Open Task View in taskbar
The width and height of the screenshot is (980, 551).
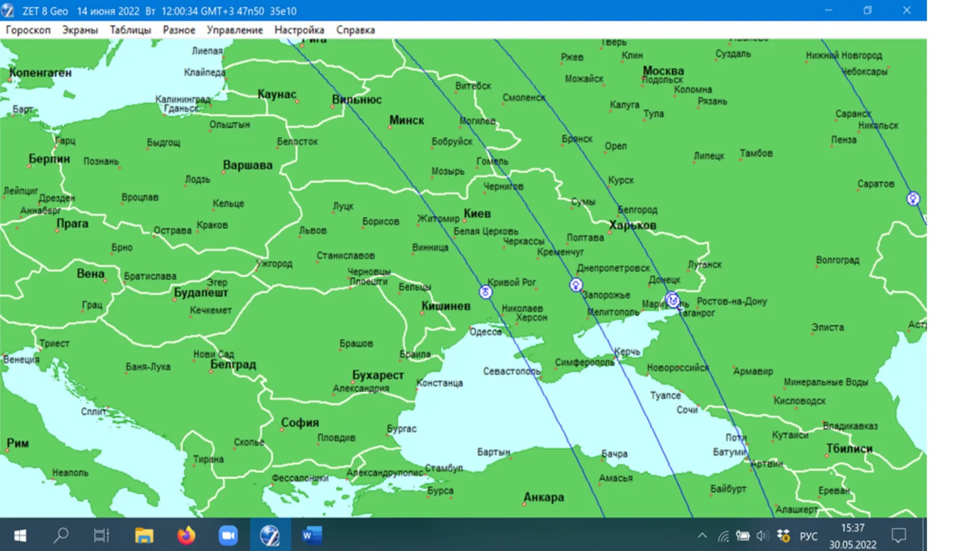pos(101,536)
